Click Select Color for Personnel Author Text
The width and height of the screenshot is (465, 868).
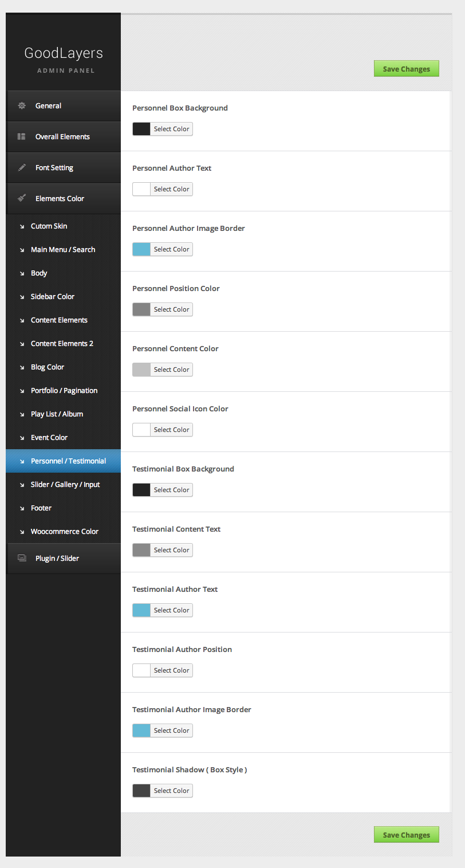(x=171, y=189)
